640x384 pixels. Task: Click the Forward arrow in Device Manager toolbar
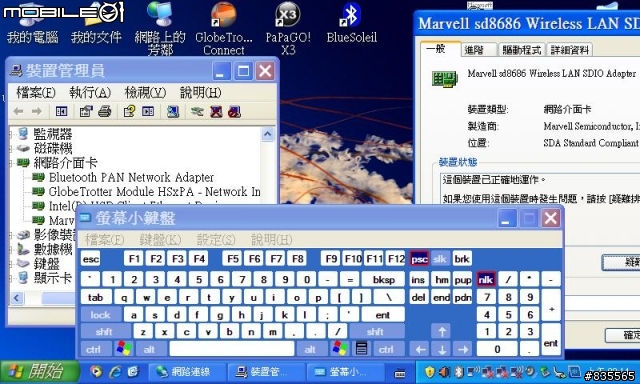[37, 111]
